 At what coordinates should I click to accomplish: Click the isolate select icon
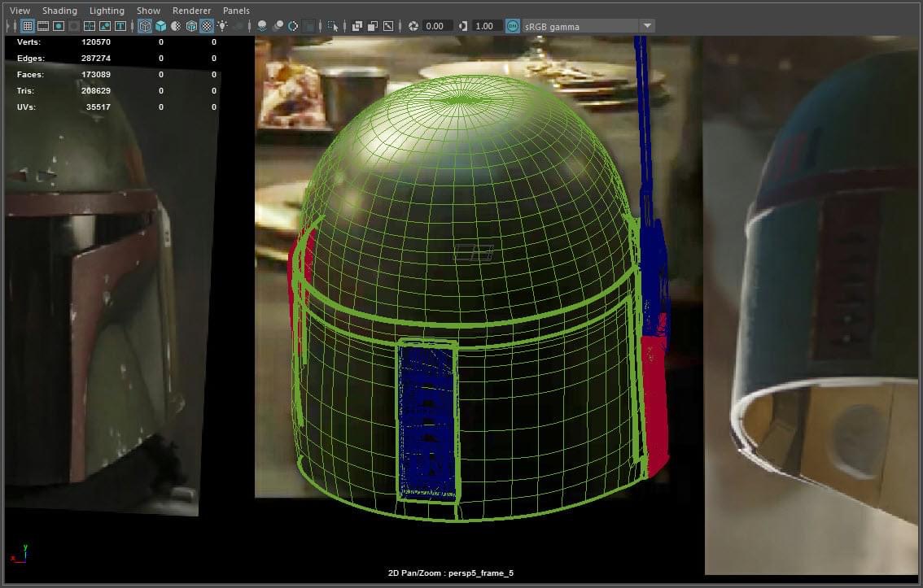coord(333,26)
